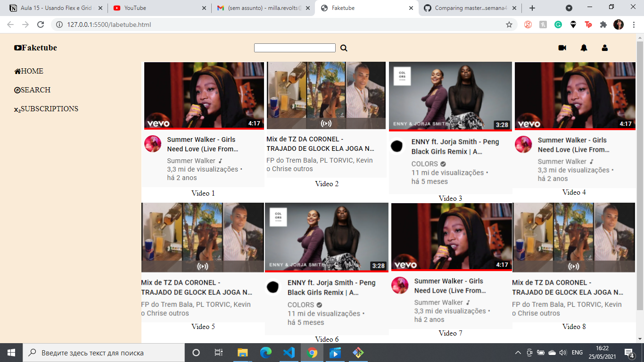
Task: Click the ENG language indicator
Action: (x=578, y=353)
